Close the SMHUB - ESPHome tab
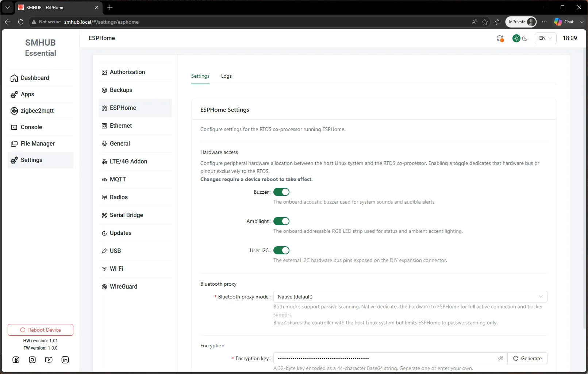This screenshot has height=374, width=588. click(x=97, y=7)
